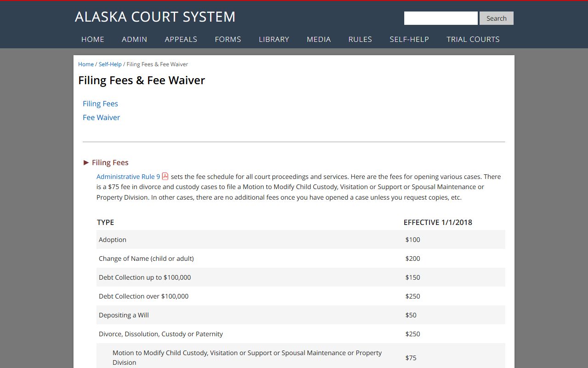
Task: Click the Divorce, Dissolution, Custody or Paternity row
Action: [x=301, y=334]
